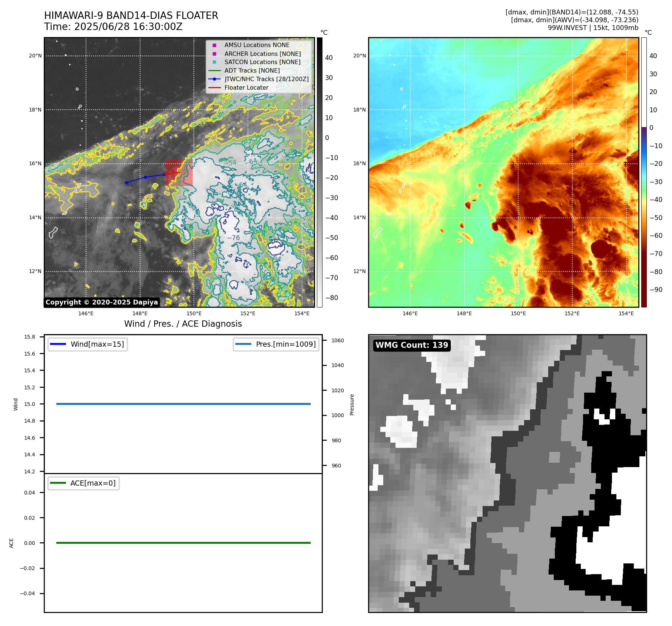The width and height of the screenshot is (672, 626).
Task: Click the rainbow temperature colorbar on right
Action: (x=644, y=172)
